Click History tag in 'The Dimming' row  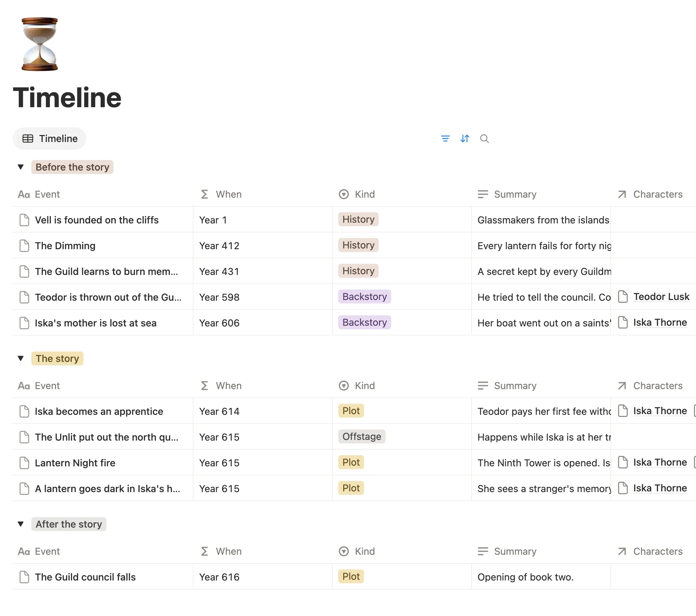pos(358,245)
